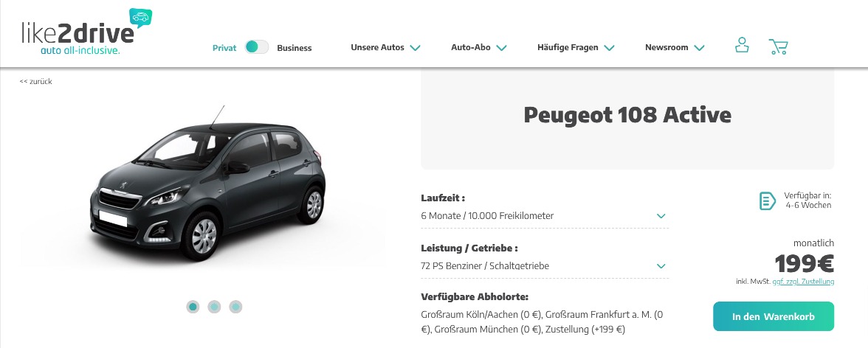Expand the Laufzeit dropdown

(x=545, y=216)
